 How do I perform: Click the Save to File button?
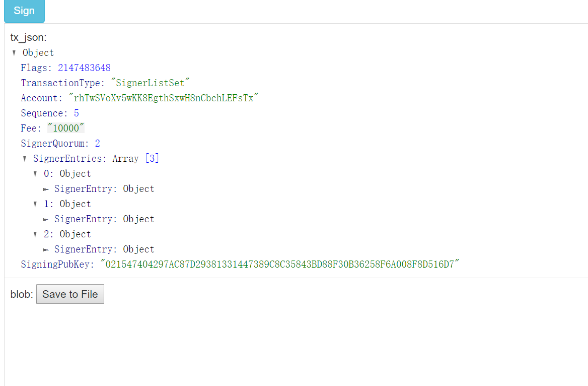(69, 294)
